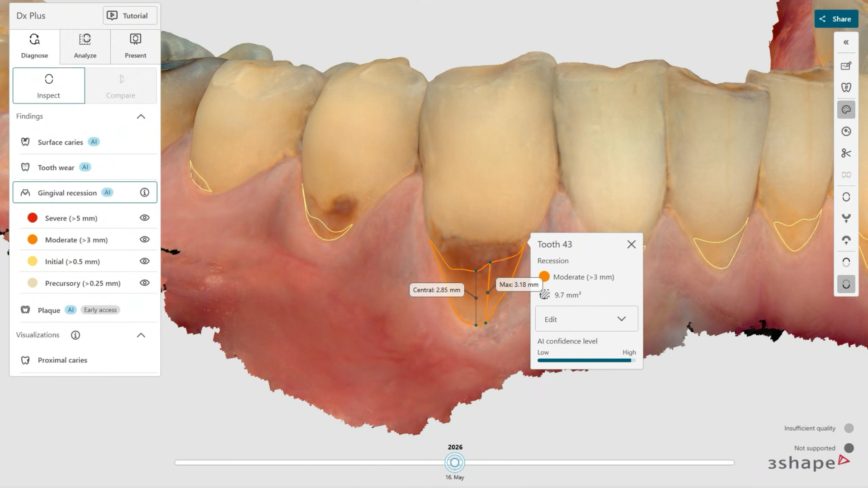The height and width of the screenshot is (488, 868).
Task: Hide Severe (>5 mm) recession overlay
Action: pyautogui.click(x=145, y=218)
